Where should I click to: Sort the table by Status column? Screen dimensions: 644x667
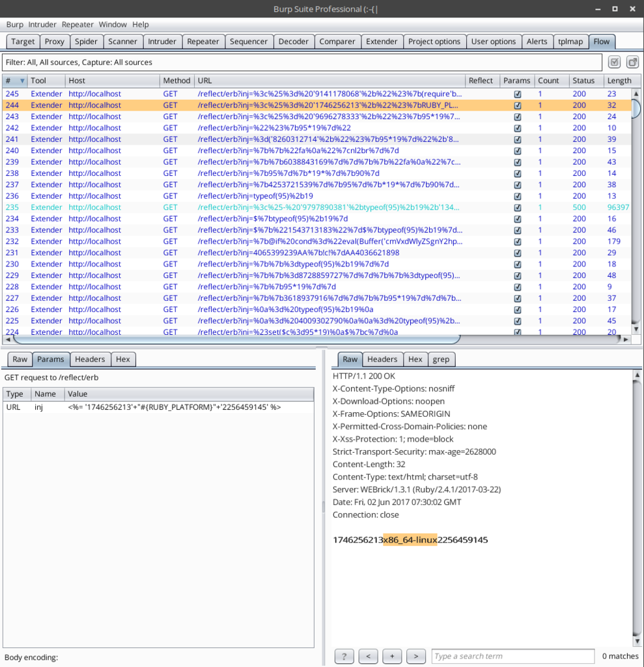(x=583, y=81)
